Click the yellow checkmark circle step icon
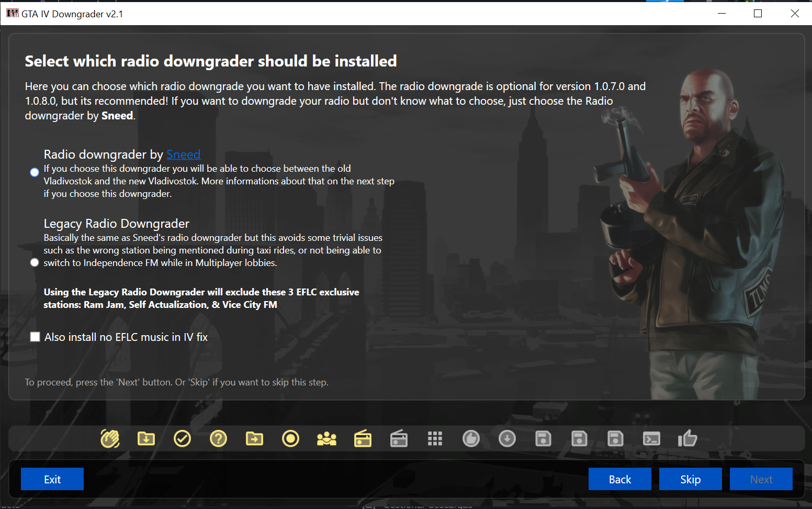812x509 pixels. [182, 438]
